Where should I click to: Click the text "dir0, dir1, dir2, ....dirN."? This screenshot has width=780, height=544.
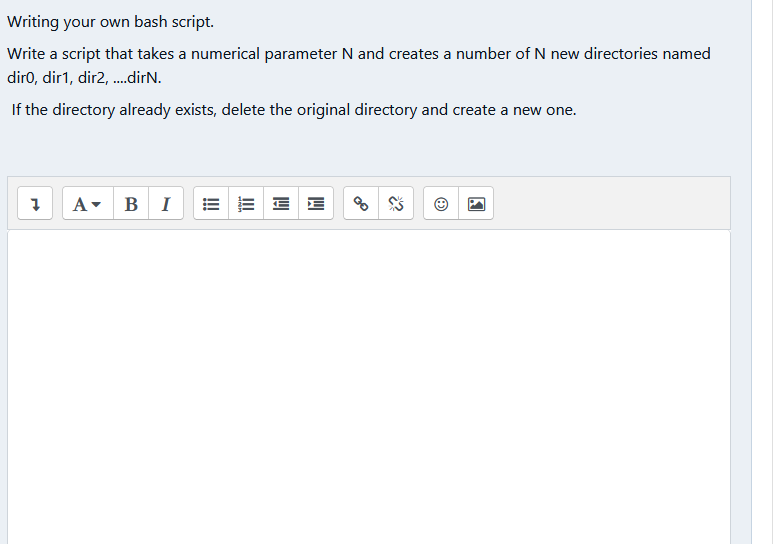[84, 78]
